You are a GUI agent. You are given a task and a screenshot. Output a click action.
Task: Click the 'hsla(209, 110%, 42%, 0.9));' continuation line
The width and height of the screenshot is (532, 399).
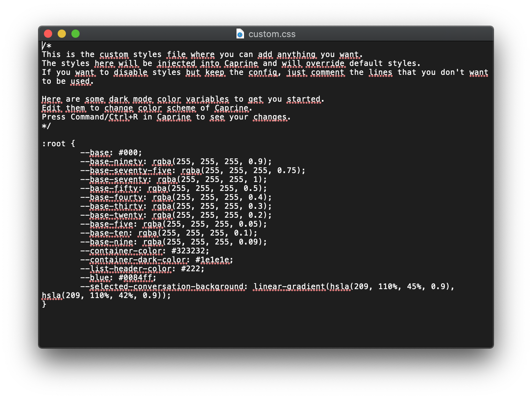[x=106, y=295]
